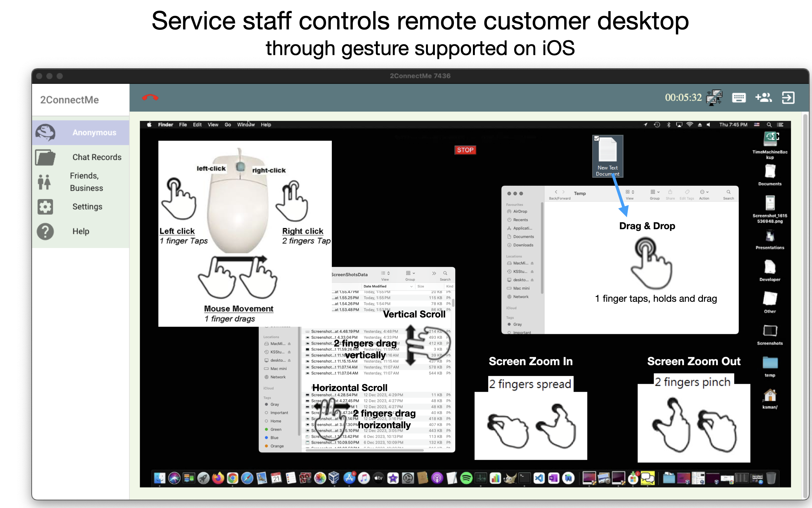The image size is (812, 508).
Task: Open Friends, Business in the sidebar
Action: (x=81, y=182)
